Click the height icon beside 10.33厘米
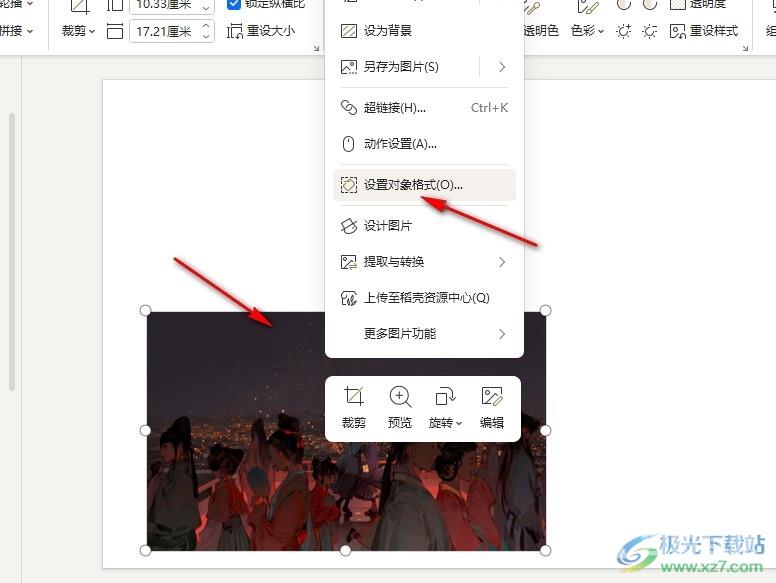776x583 pixels. tap(115, 5)
